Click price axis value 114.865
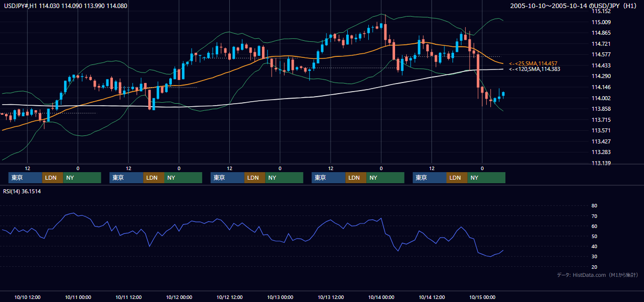 601,33
